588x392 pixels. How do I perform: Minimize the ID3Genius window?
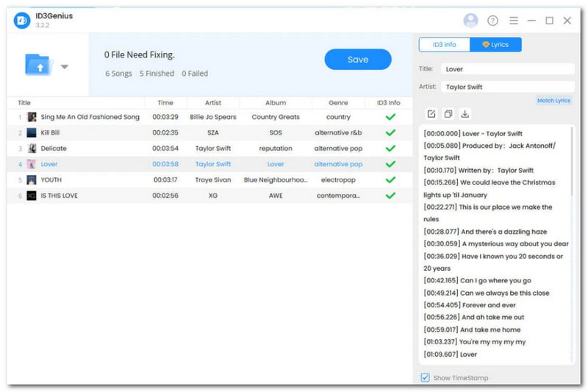coord(531,21)
